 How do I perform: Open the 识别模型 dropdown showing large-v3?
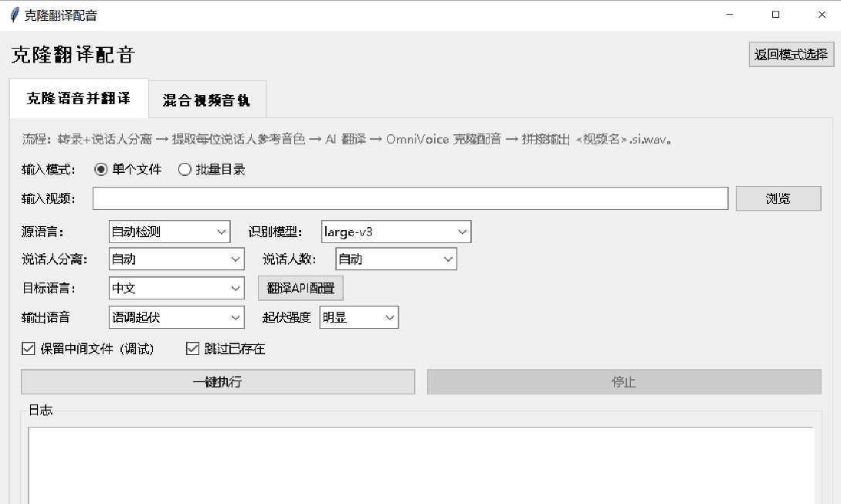pyautogui.click(x=396, y=232)
